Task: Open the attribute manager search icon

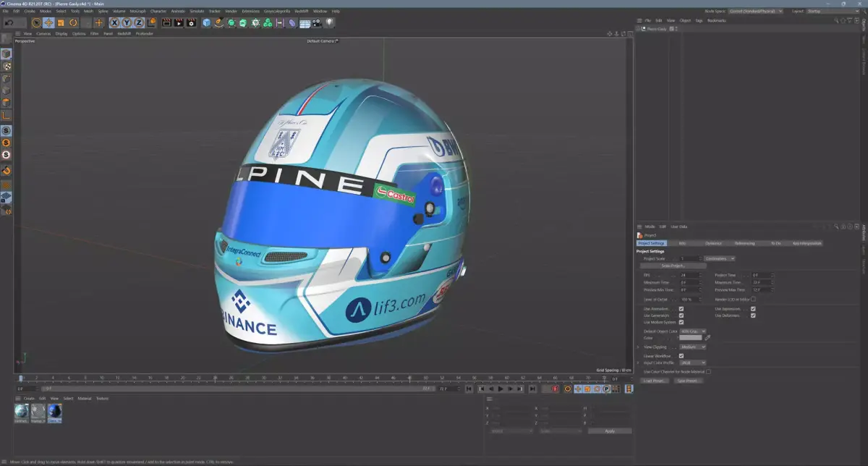Action: (x=836, y=226)
